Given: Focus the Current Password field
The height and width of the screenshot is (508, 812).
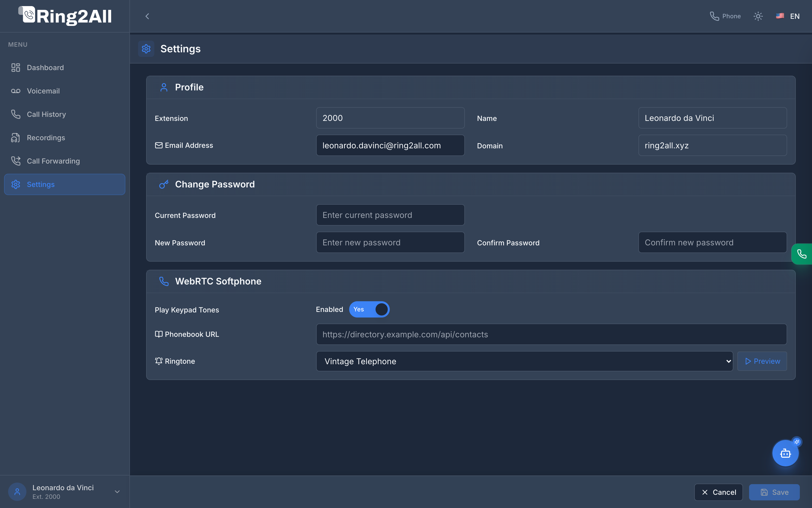Looking at the screenshot, I should [x=390, y=215].
